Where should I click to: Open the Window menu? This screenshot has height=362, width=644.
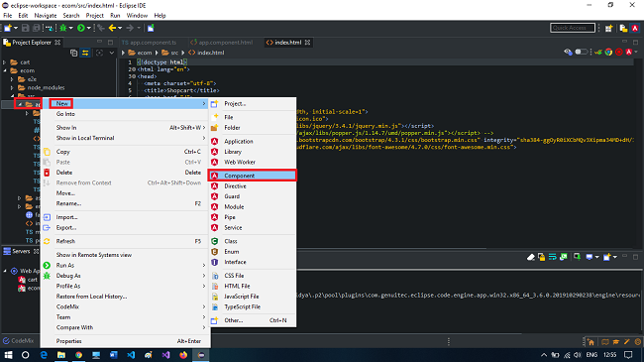coord(137,16)
